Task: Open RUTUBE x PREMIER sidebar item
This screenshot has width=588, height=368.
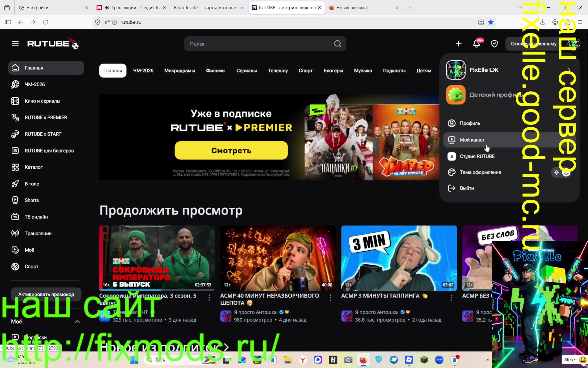Action: point(46,118)
